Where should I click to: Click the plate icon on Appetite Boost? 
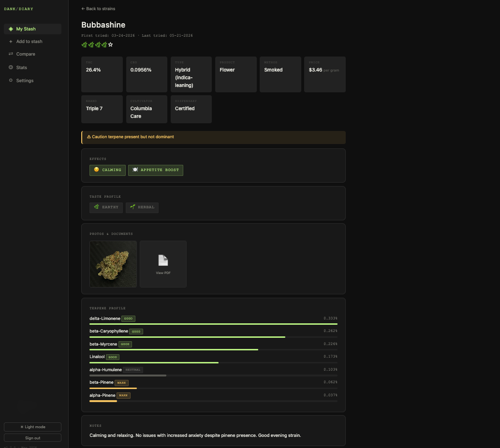click(135, 170)
